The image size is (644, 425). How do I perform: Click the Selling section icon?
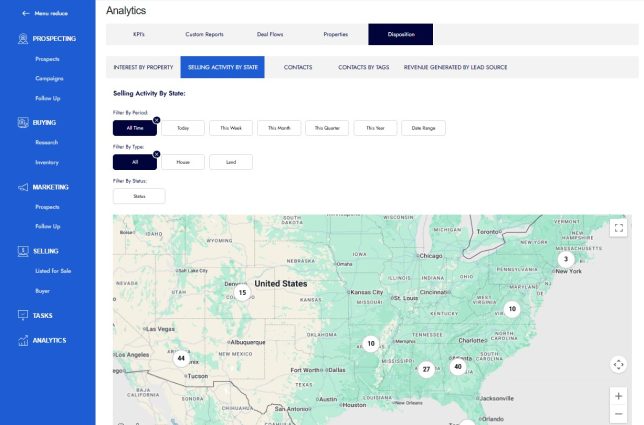[x=23, y=251]
